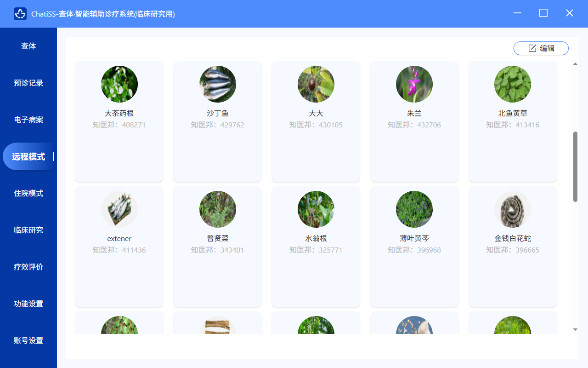Click the 沙丁鱼 avatar image
Screen dimensions: 588x368
[x=218, y=84]
